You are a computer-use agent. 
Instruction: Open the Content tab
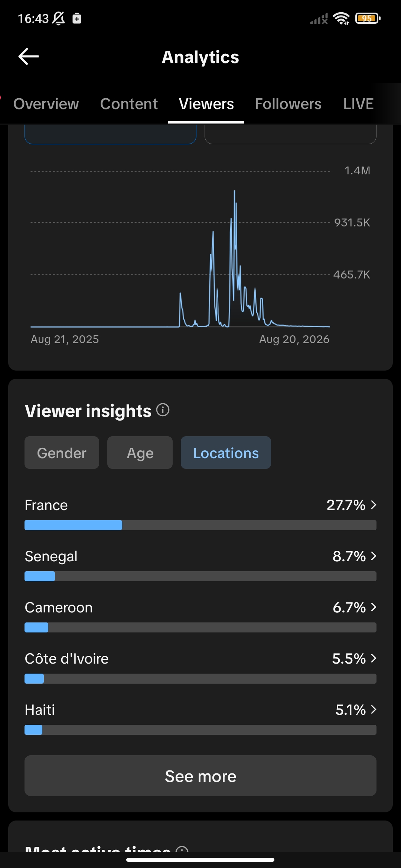(x=129, y=104)
